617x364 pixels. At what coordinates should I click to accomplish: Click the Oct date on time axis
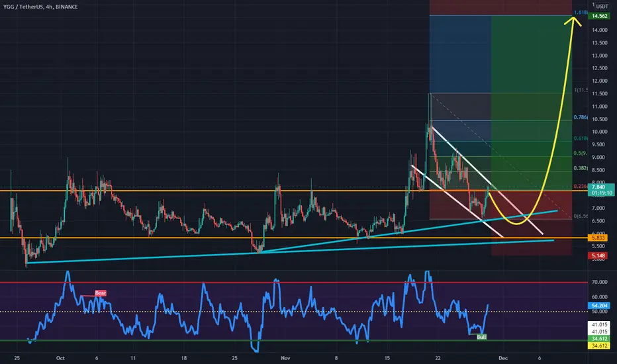coord(60,358)
